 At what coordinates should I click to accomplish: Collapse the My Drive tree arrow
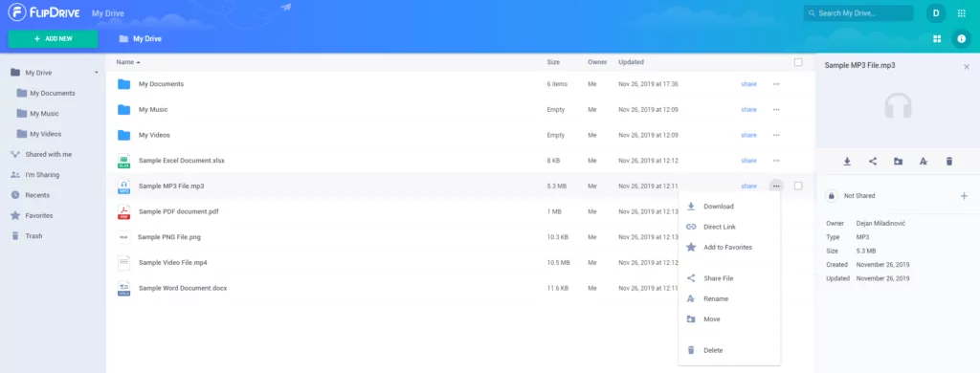[97, 73]
